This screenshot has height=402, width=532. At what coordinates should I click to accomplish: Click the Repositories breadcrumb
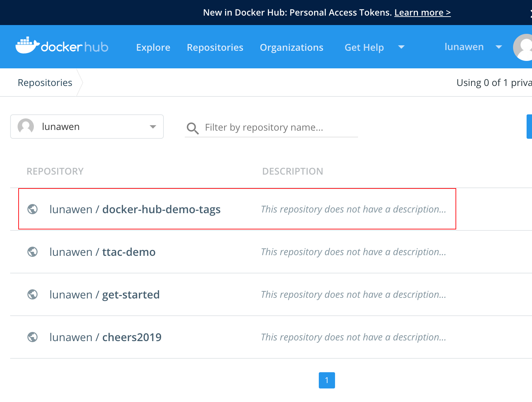[x=45, y=83]
